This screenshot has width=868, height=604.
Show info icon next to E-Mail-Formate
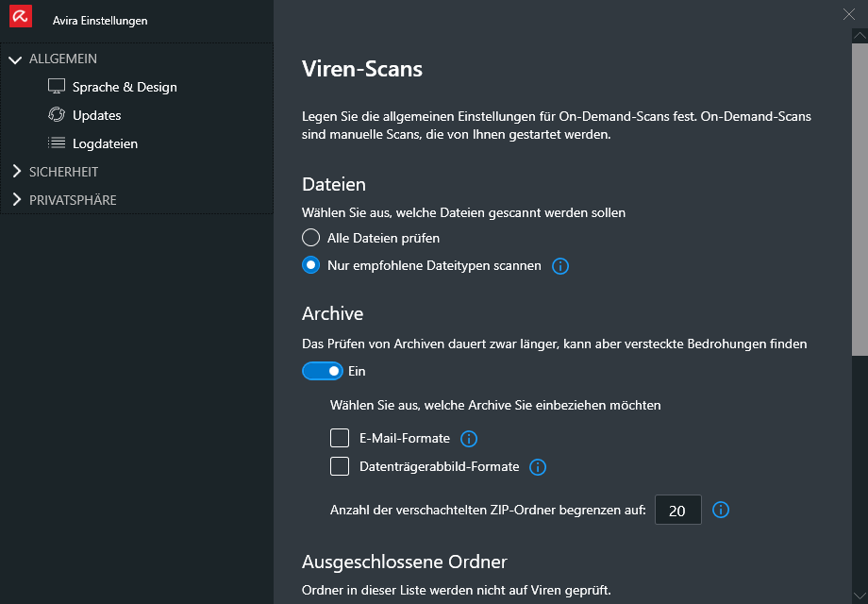(469, 439)
